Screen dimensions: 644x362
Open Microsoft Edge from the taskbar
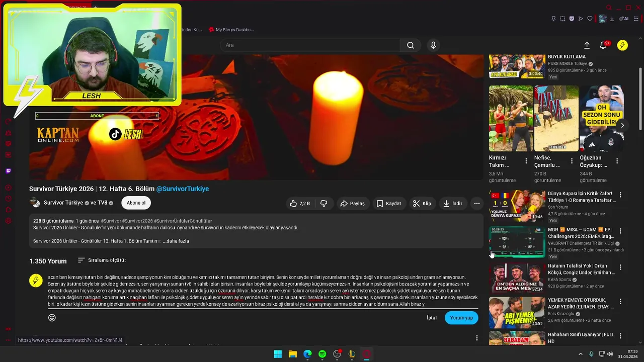[307, 354]
